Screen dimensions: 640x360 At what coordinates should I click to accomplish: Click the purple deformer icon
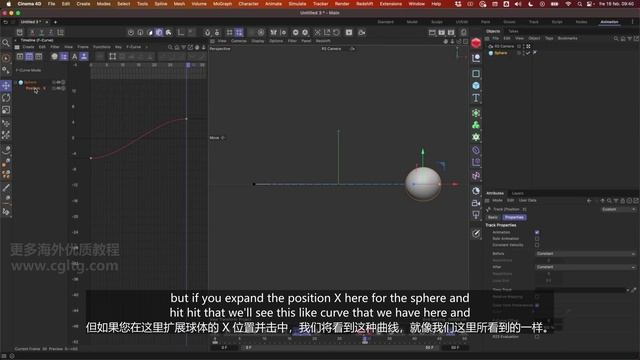(x=476, y=150)
